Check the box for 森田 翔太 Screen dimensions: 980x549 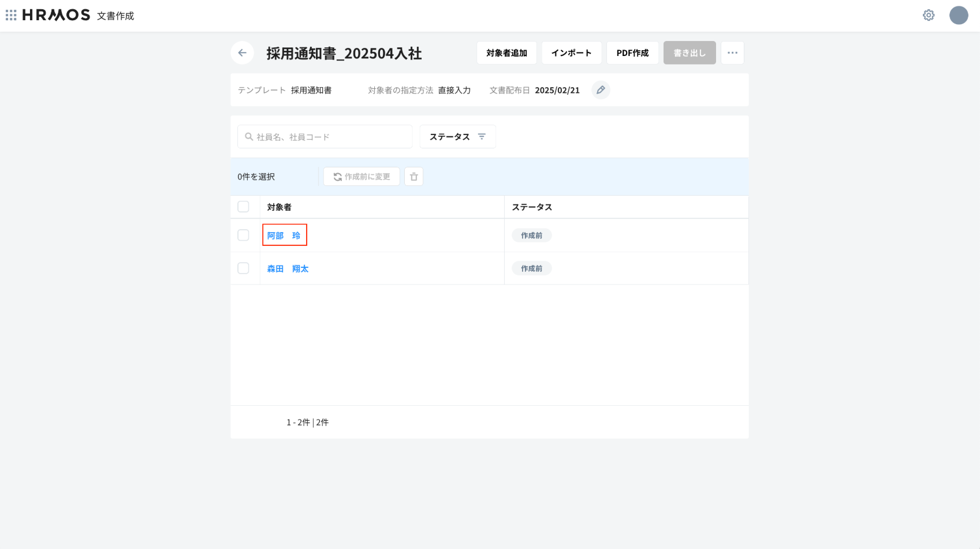pos(243,268)
